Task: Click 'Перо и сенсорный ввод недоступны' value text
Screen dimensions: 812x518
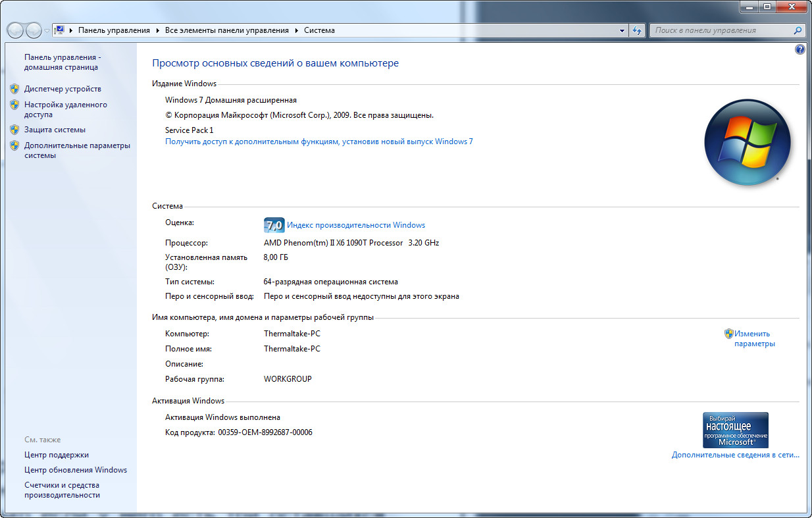Action: (361, 296)
